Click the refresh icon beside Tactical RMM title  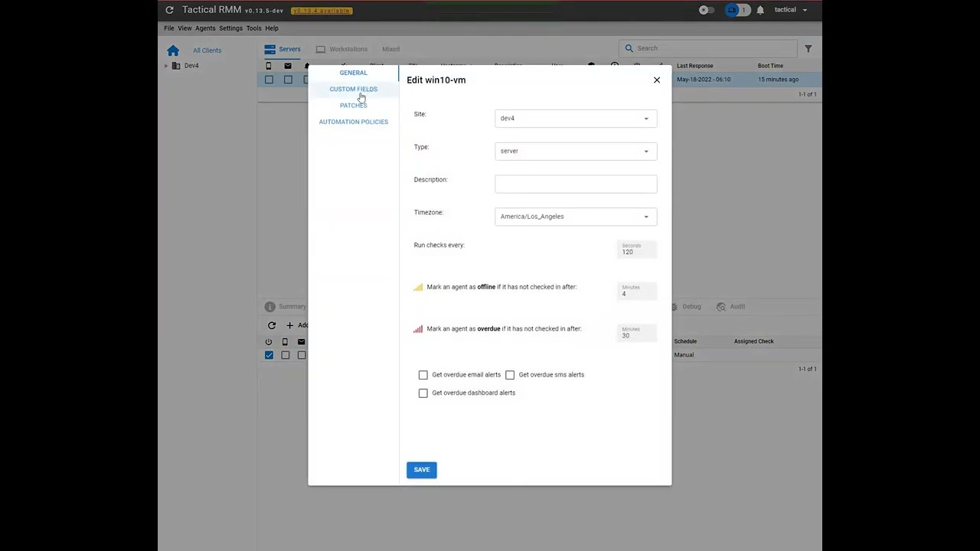pos(169,10)
